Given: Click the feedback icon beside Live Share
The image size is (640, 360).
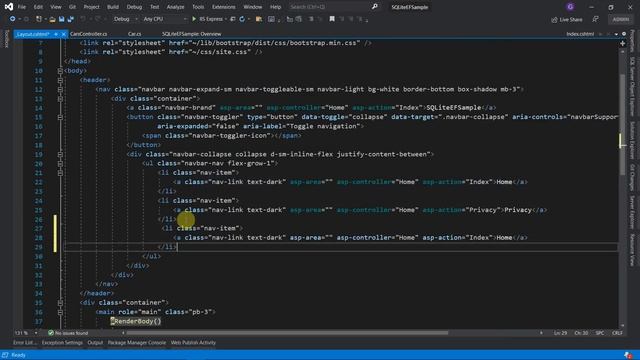Looking at the screenshot, I should click(596, 19).
